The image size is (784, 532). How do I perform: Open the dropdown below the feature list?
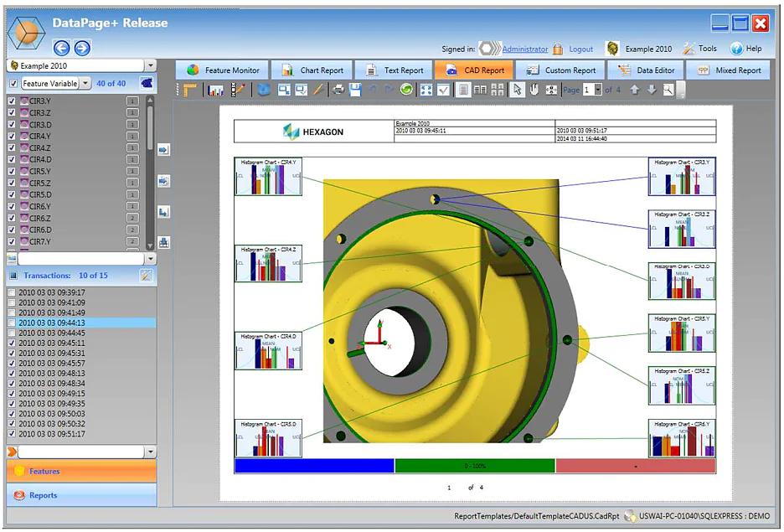point(150,259)
